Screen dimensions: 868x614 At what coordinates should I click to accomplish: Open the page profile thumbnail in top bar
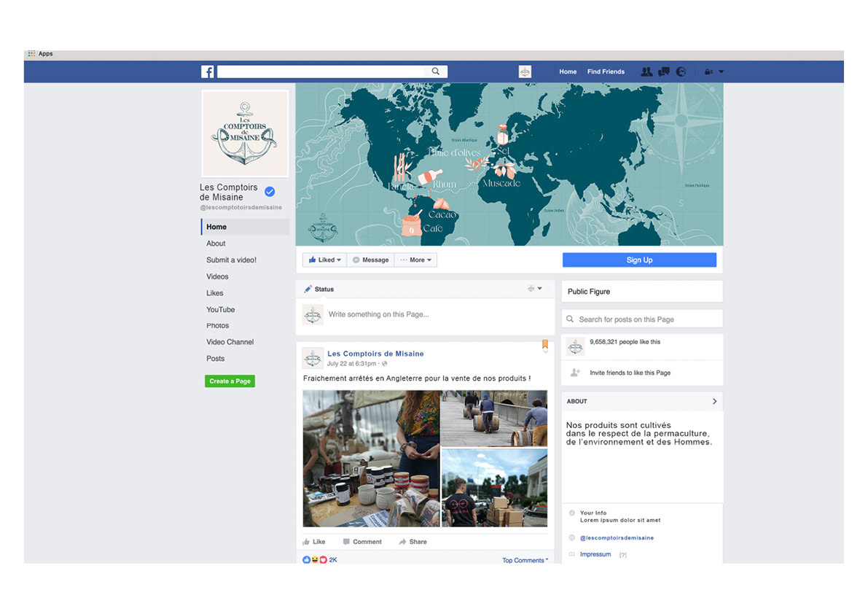[x=525, y=71]
